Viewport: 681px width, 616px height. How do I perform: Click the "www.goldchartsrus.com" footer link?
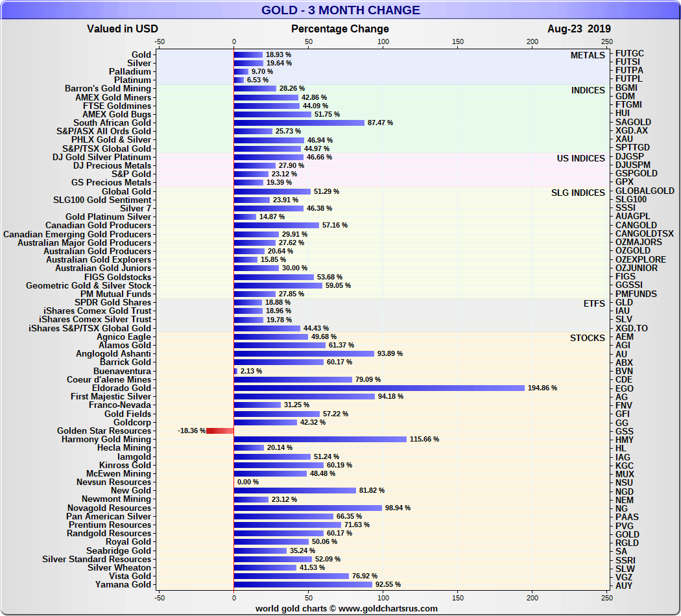pos(388,609)
